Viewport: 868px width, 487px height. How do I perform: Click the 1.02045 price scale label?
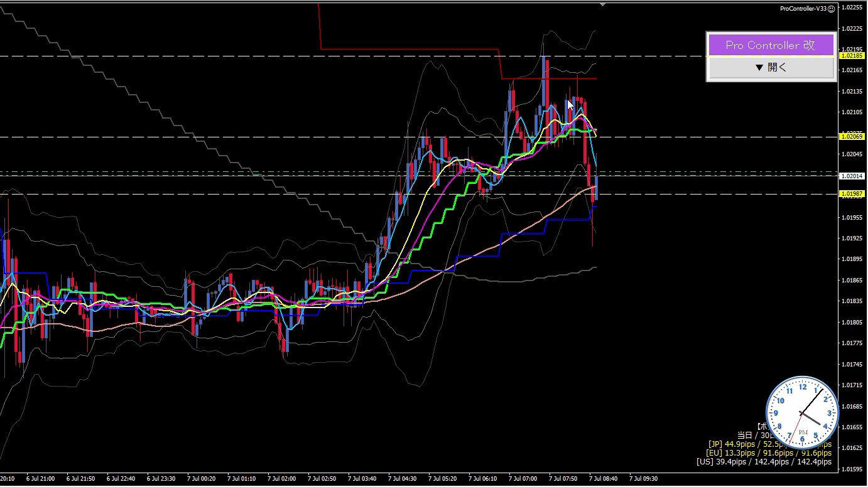coord(852,154)
